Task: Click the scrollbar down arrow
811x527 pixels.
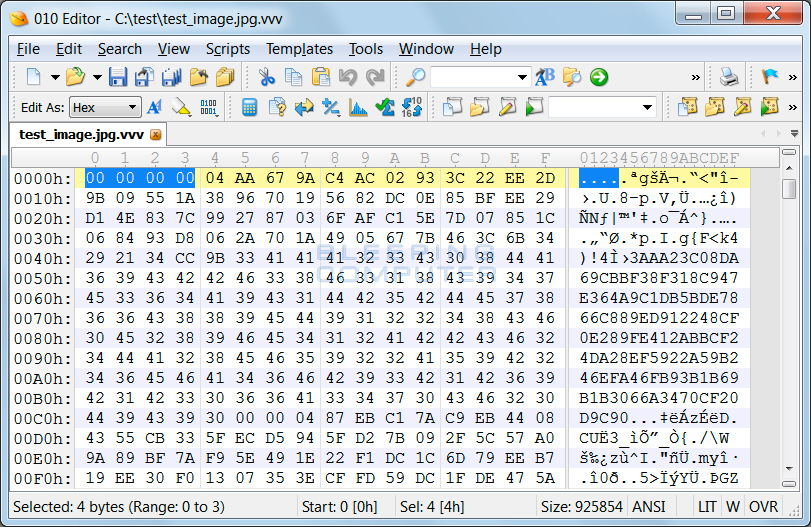Action: click(789, 469)
